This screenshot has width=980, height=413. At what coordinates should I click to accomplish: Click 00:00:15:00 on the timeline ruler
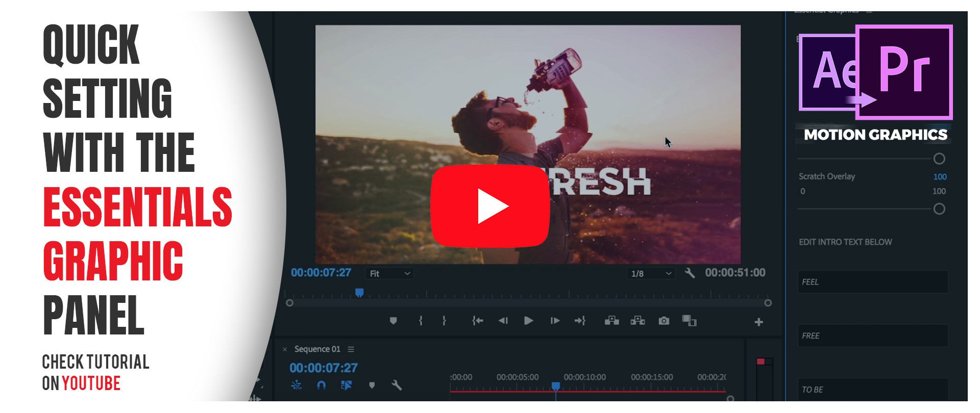652,377
